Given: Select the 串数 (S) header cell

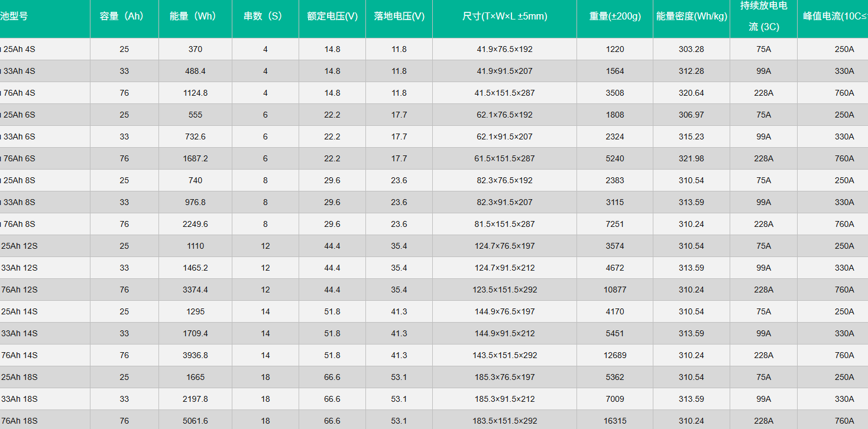Looking at the screenshot, I should click(x=265, y=17).
